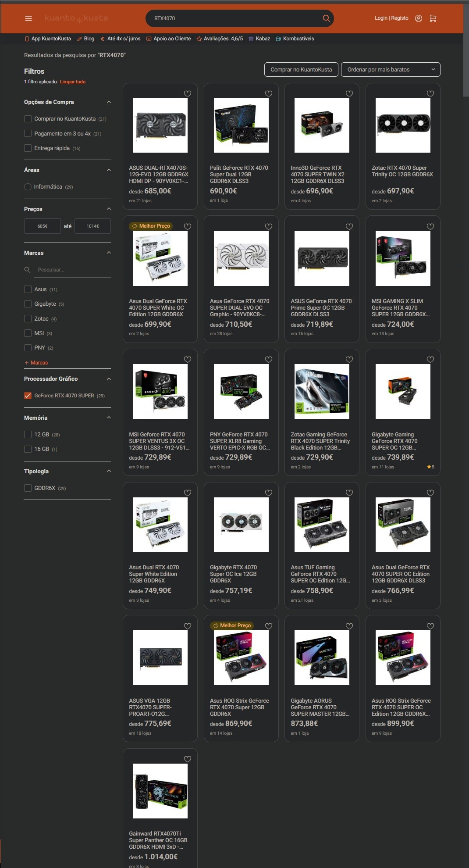Open MSI GAMING X SLIM product title
The width and height of the screenshot is (469, 868).
(x=400, y=308)
